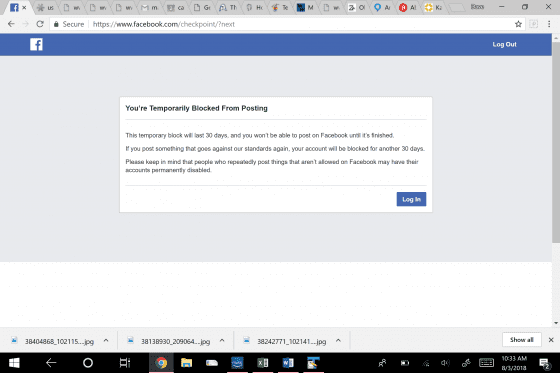Switch to the 'Gr' tab

pyautogui.click(x=202, y=8)
